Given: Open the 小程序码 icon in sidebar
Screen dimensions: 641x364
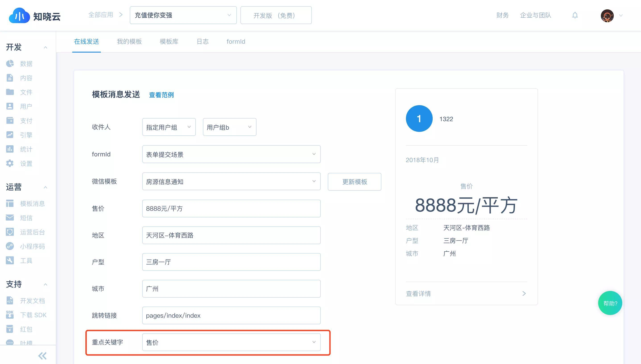Looking at the screenshot, I should tap(10, 246).
